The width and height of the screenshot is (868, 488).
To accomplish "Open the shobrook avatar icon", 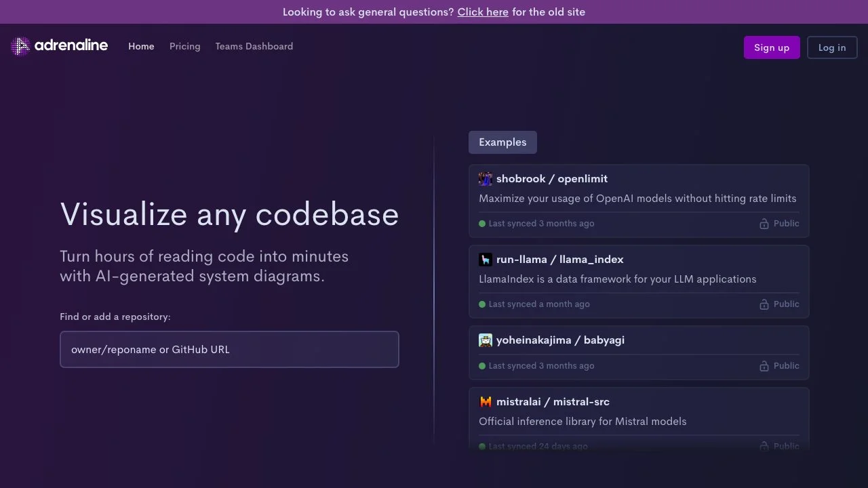I will point(486,179).
